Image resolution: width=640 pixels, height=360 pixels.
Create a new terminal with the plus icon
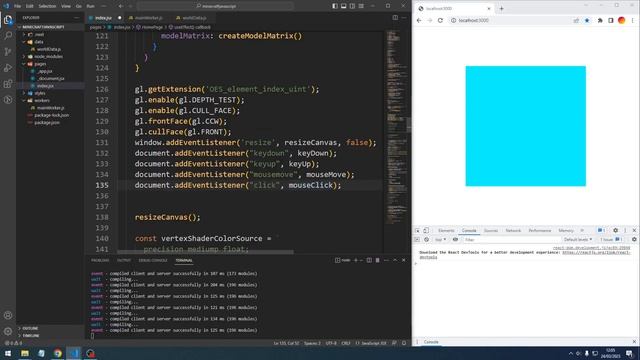356,260
